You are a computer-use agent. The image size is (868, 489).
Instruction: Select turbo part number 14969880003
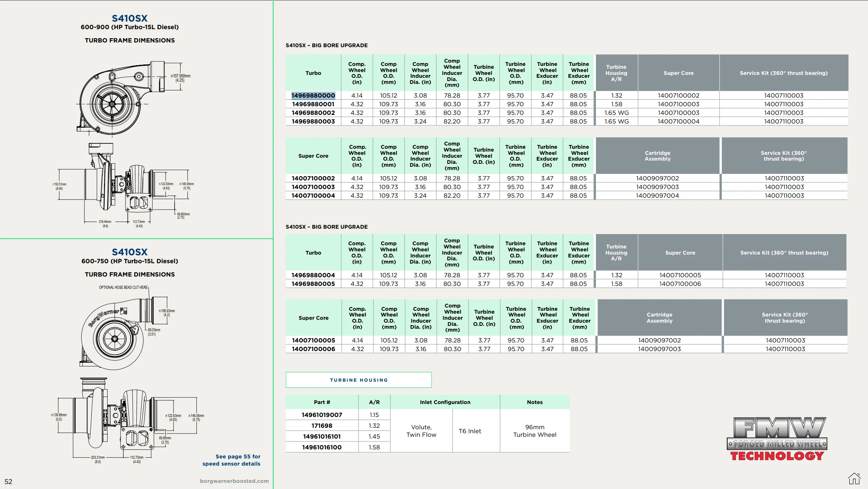(313, 121)
